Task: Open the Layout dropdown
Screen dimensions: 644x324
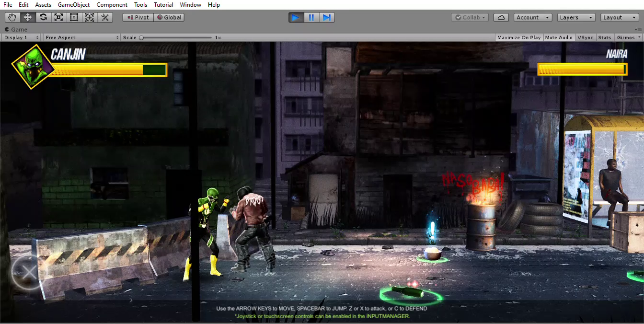Action: point(619,17)
